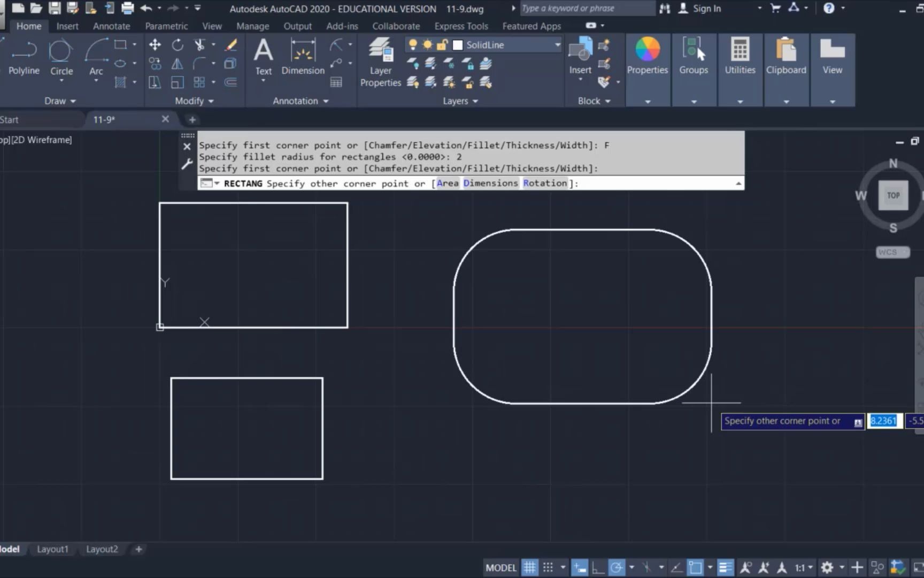
Task: Choose the Rectangle tool in Draw panel
Action: click(x=121, y=44)
